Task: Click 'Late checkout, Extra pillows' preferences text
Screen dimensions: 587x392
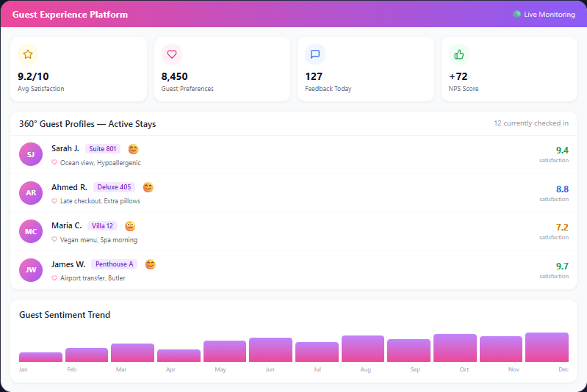Action: (x=100, y=201)
